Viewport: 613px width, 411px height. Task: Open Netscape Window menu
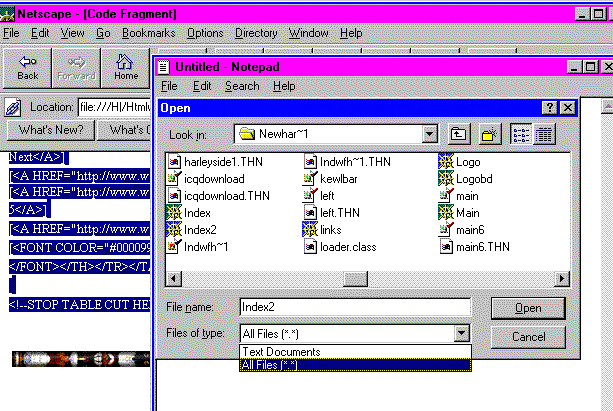tap(308, 33)
